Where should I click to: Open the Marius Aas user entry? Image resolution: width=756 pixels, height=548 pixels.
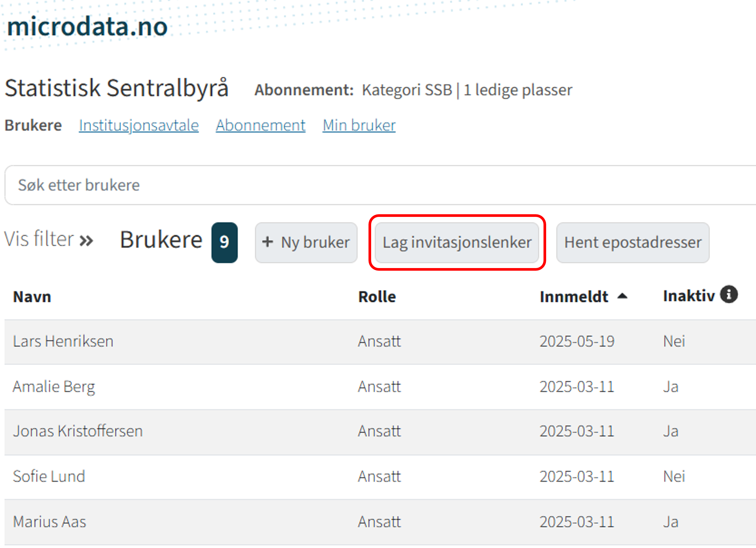tap(49, 522)
